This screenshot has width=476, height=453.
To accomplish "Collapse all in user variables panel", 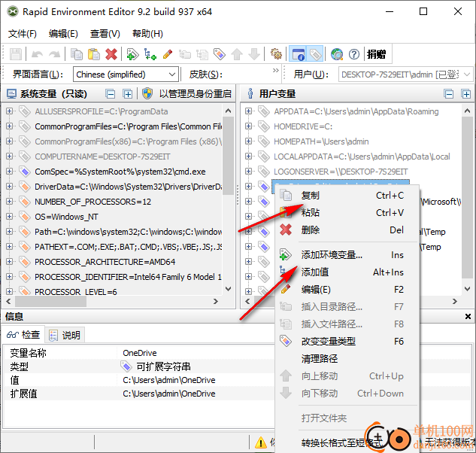I will (449, 94).
